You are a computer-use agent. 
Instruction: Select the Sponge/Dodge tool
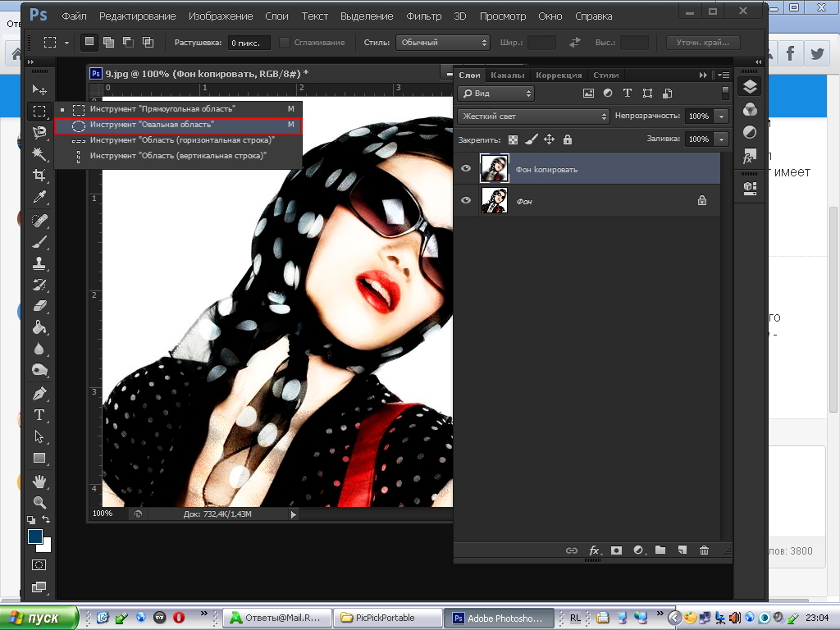point(39,370)
